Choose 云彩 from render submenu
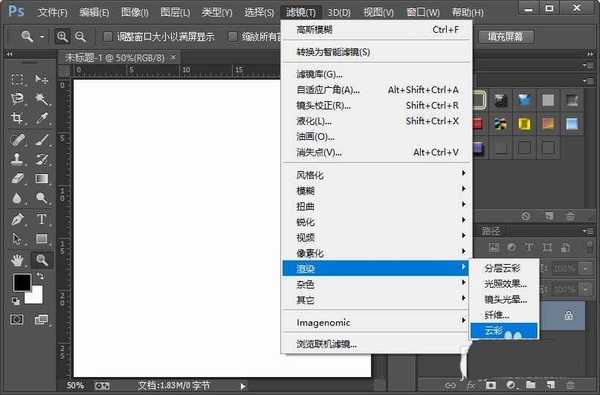This screenshot has height=395, width=600. (504, 331)
